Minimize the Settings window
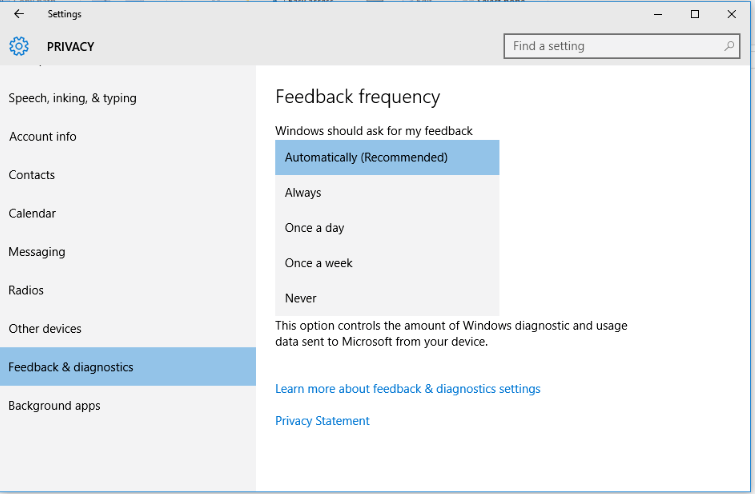Screen dimensions: 755x494 658,14
